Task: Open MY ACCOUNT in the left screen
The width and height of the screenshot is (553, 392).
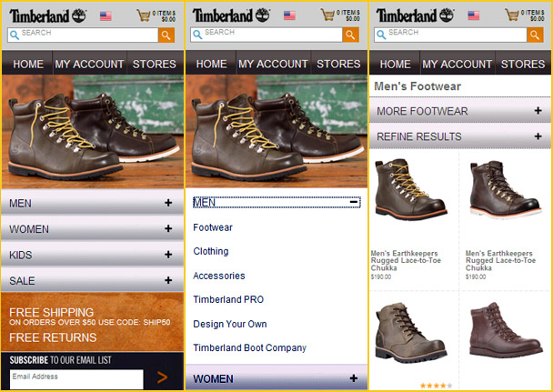Action: 89,64
